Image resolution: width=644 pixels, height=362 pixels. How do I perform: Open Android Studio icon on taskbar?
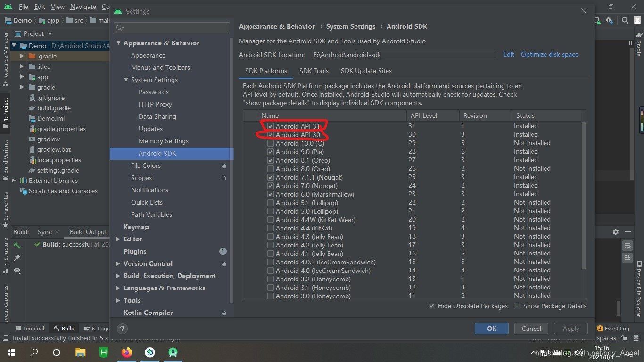[x=173, y=352]
